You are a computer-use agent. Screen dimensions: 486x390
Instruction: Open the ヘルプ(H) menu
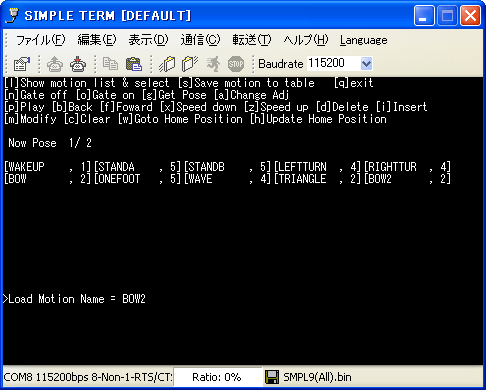tap(306, 40)
